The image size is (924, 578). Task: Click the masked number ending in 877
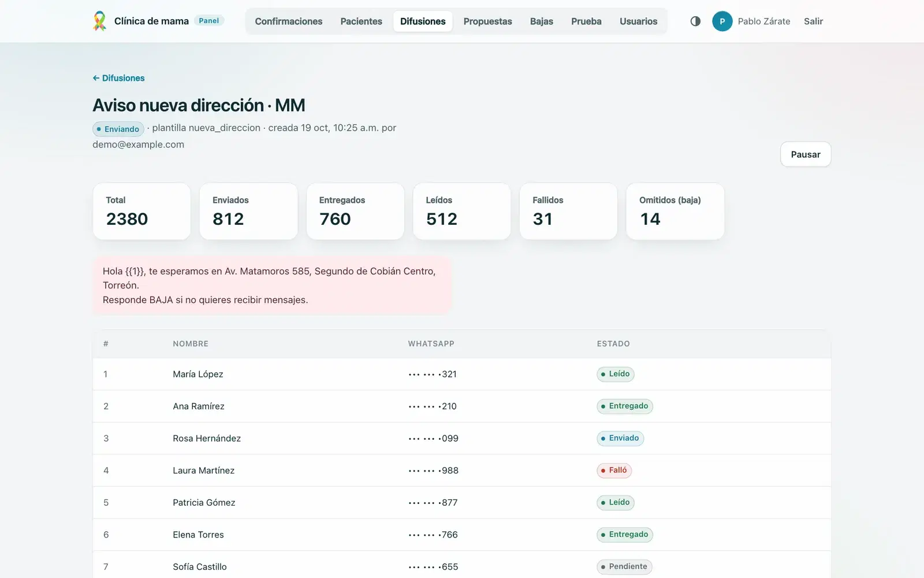click(433, 502)
